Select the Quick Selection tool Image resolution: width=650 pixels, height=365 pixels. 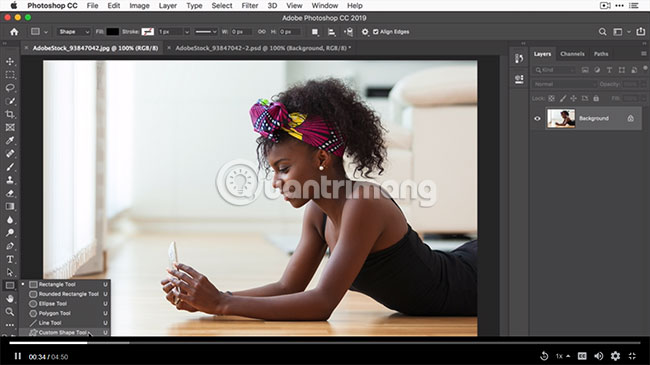pos(10,101)
